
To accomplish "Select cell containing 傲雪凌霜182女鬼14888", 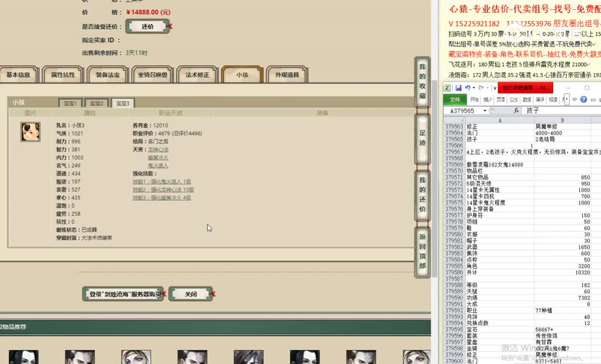I will point(500,164).
